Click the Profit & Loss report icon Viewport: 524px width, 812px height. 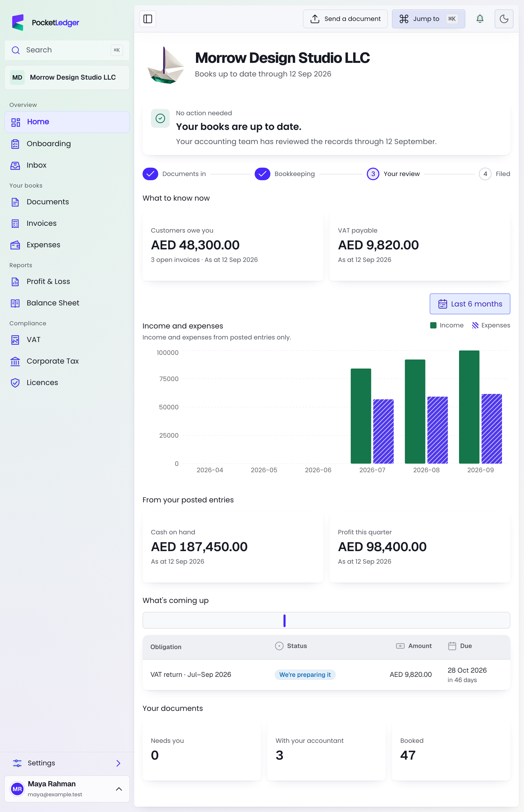pyautogui.click(x=15, y=282)
